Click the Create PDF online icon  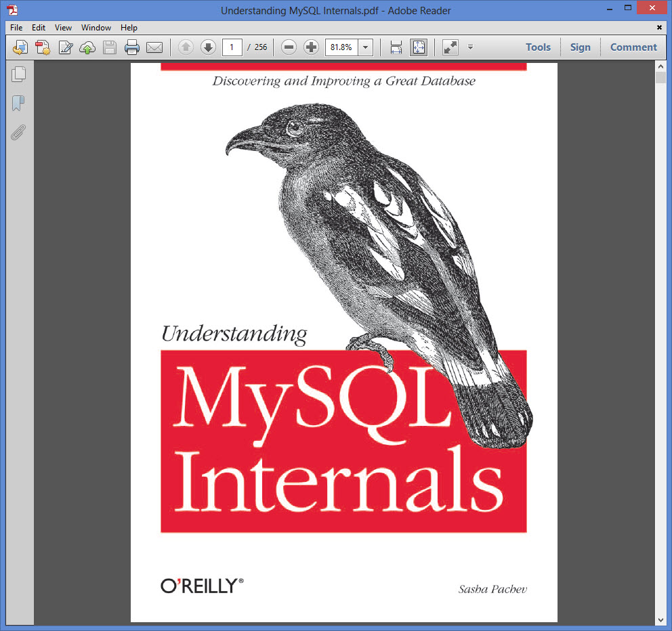coord(20,47)
